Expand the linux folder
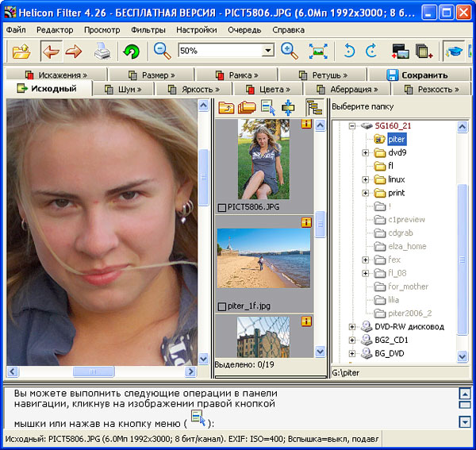The image size is (476, 450). tap(365, 179)
